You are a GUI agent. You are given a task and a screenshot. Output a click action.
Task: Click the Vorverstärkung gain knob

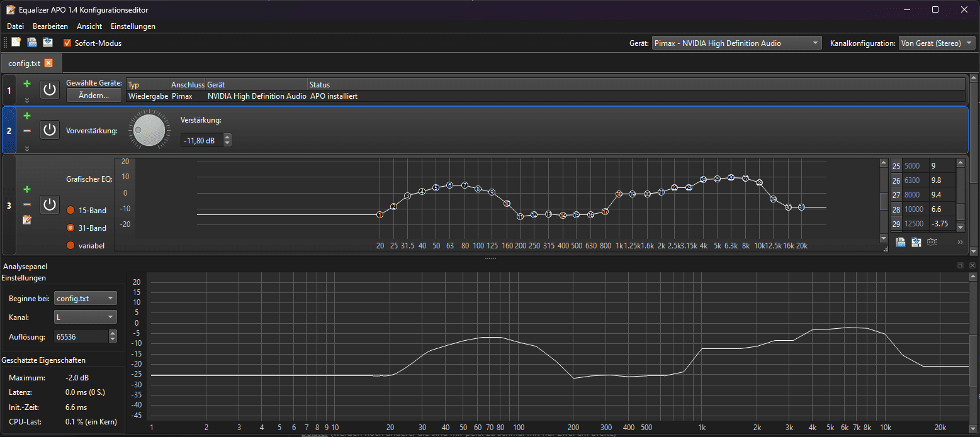coord(149,130)
